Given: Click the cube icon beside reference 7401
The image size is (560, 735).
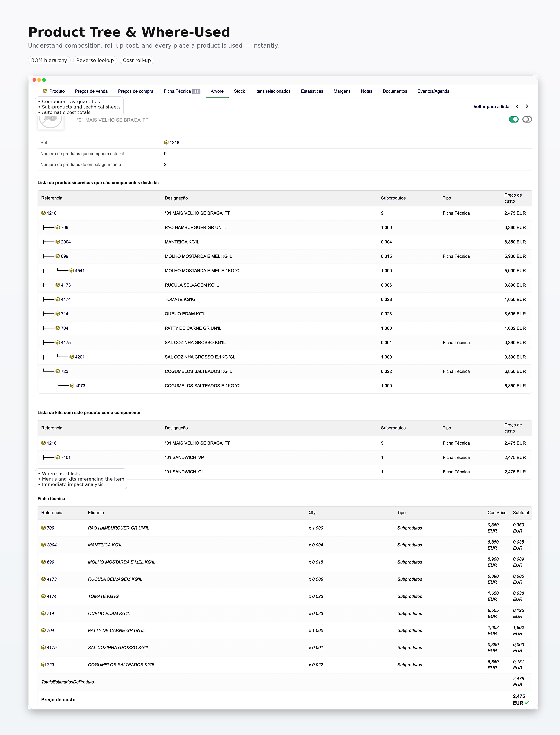Looking at the screenshot, I should click(58, 457).
